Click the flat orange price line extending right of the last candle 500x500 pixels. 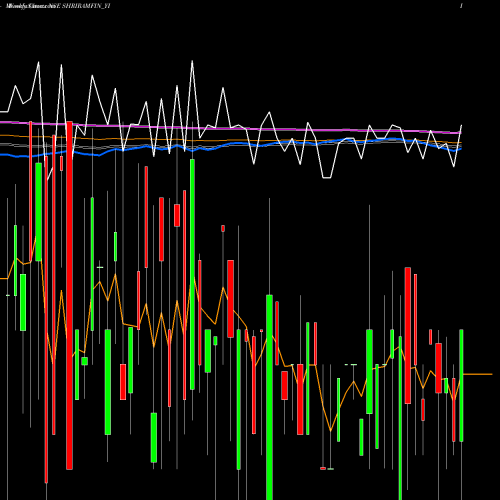click(x=477, y=374)
